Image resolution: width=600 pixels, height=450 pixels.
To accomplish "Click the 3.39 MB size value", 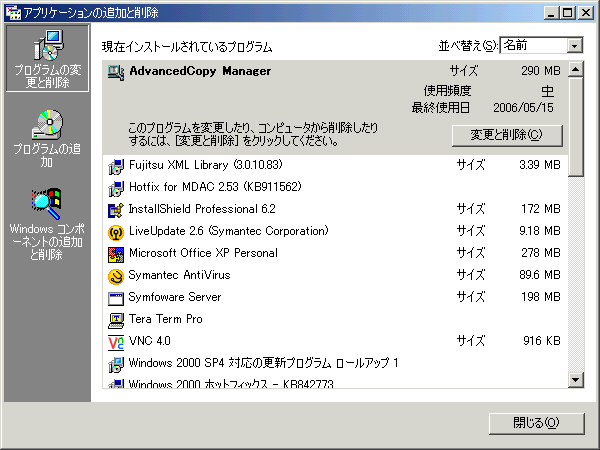I will click(540, 165).
